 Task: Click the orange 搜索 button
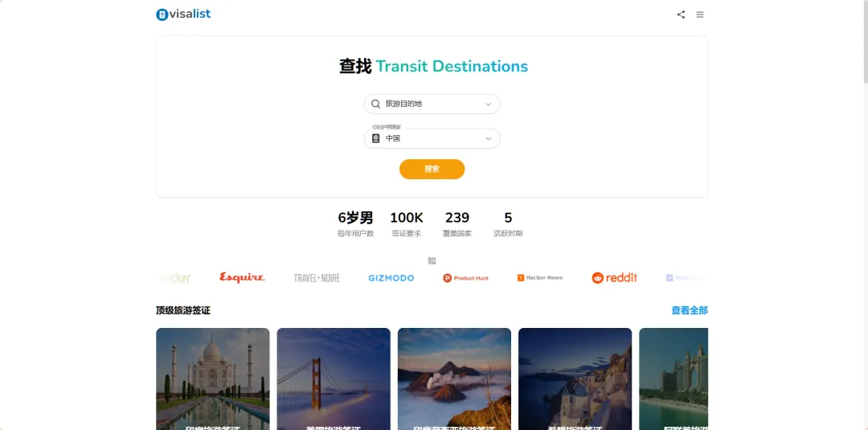tap(432, 170)
